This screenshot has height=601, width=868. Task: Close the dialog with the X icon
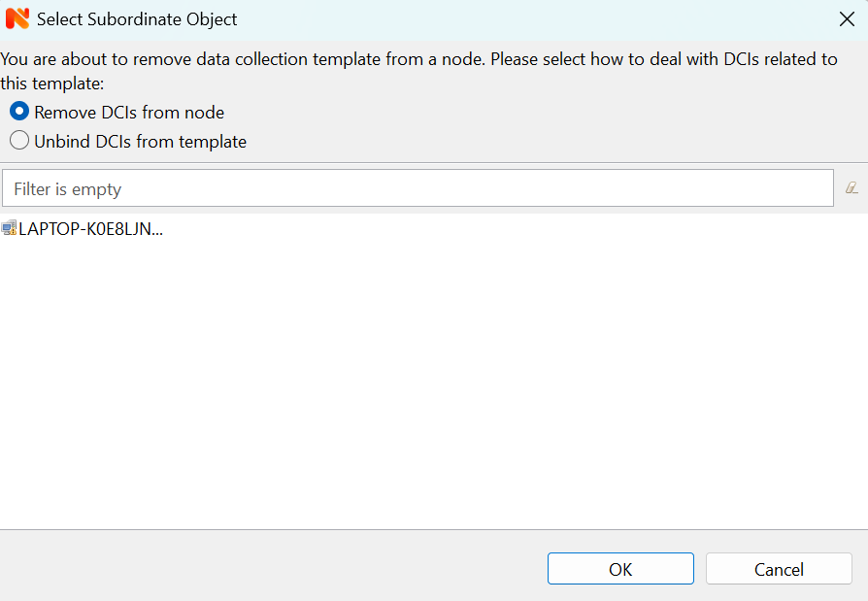pos(846,18)
